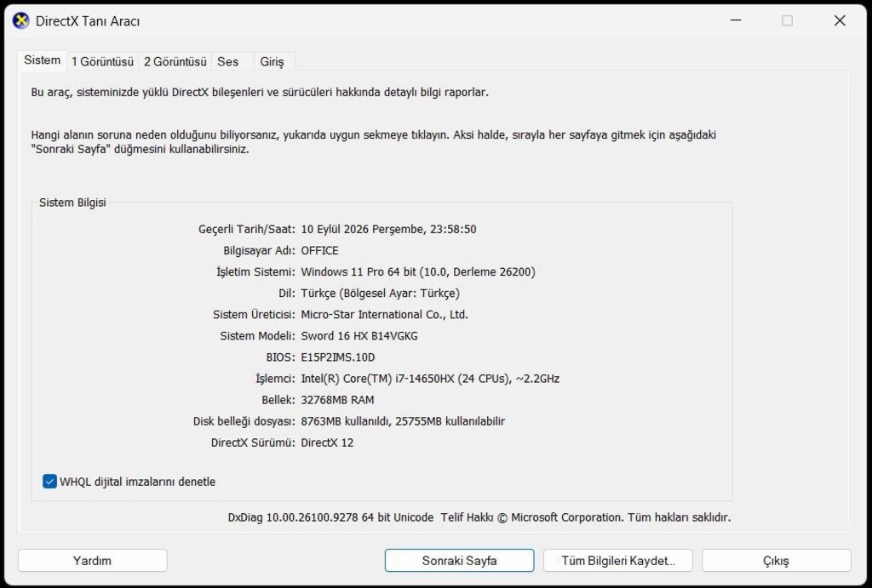Switch to the Sistem tab
This screenshot has height=588, width=872.
pos(43,60)
